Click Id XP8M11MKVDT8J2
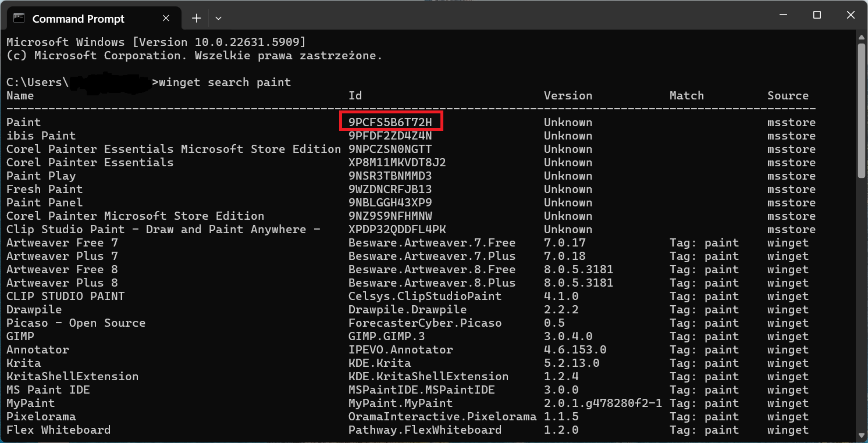The image size is (868, 443). 397,163
